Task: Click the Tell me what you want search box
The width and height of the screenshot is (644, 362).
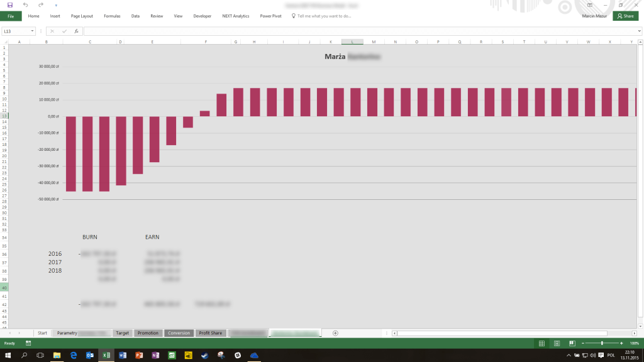Action: pyautogui.click(x=324, y=16)
